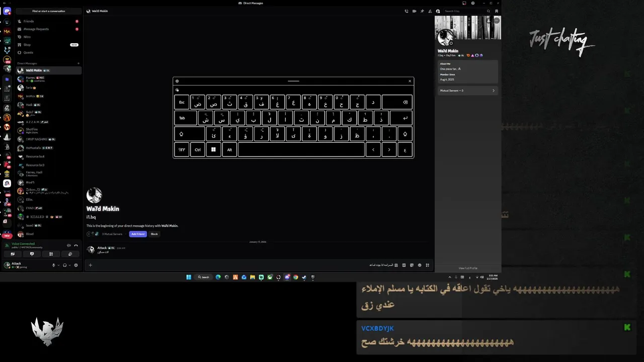Open the Resource bc4 conversation
The width and height of the screenshot is (644, 362).
point(48,156)
